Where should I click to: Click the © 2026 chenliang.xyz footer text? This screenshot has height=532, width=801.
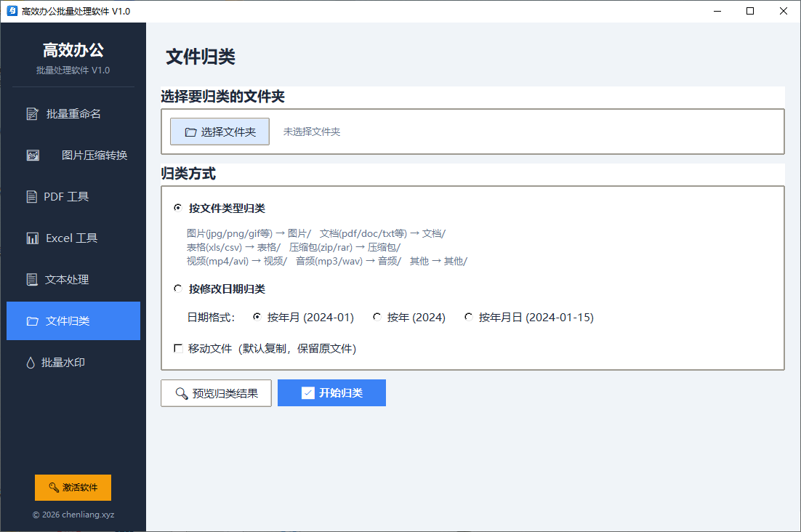73,515
